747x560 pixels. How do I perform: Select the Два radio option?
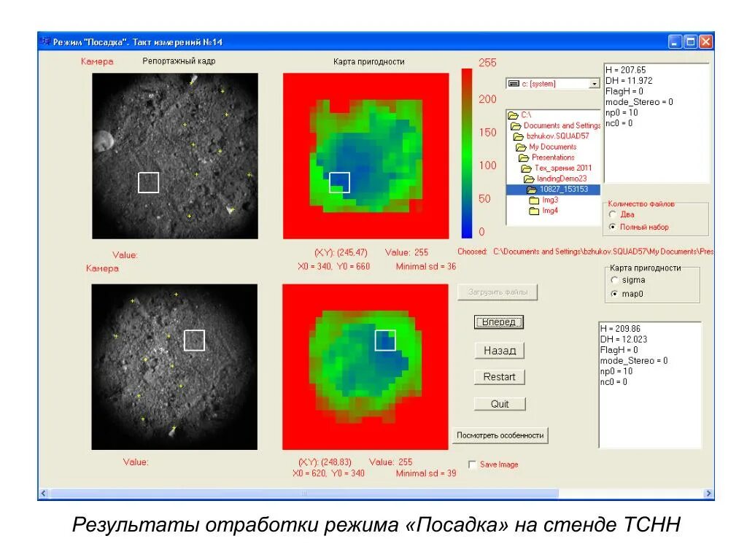[x=613, y=214]
